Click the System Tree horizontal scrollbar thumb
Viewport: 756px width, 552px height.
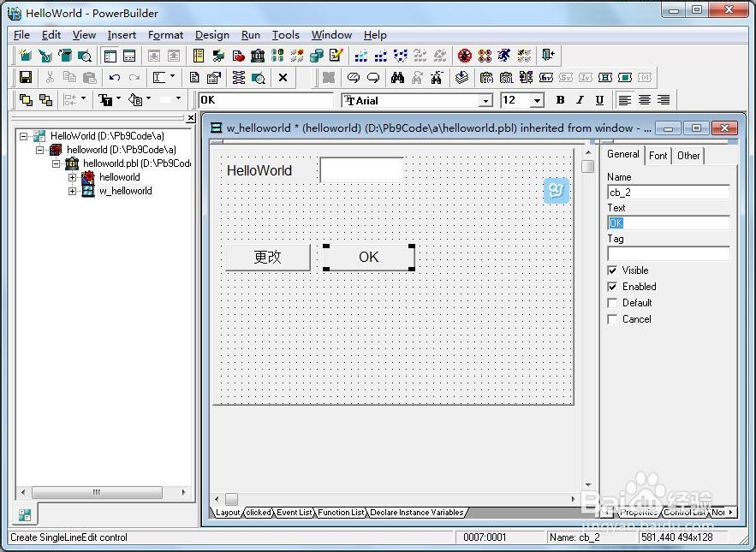(97, 492)
